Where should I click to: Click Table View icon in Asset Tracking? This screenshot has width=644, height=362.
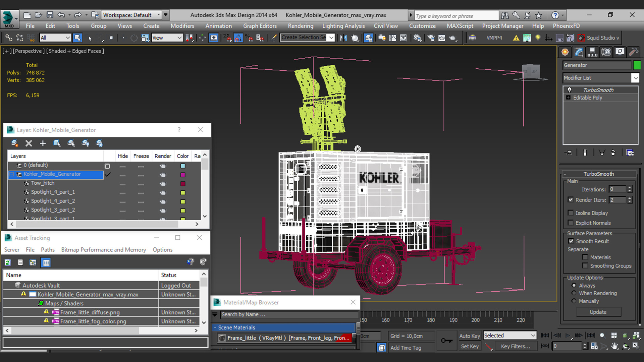point(46,262)
